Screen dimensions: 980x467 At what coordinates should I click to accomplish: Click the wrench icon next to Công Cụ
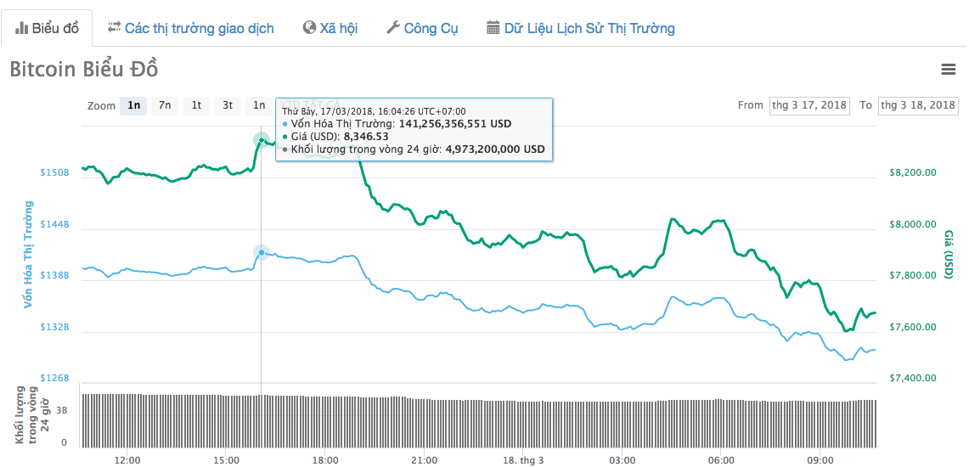click(393, 27)
